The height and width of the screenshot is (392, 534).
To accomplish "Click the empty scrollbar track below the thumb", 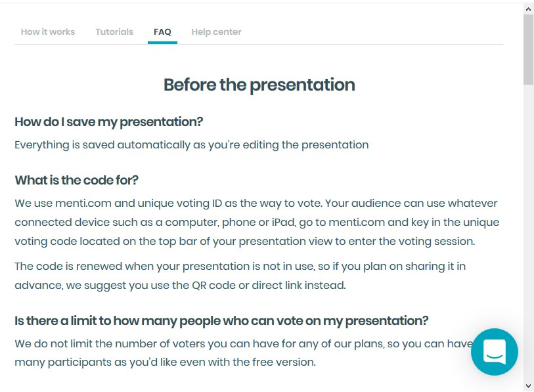I will (528, 230).
